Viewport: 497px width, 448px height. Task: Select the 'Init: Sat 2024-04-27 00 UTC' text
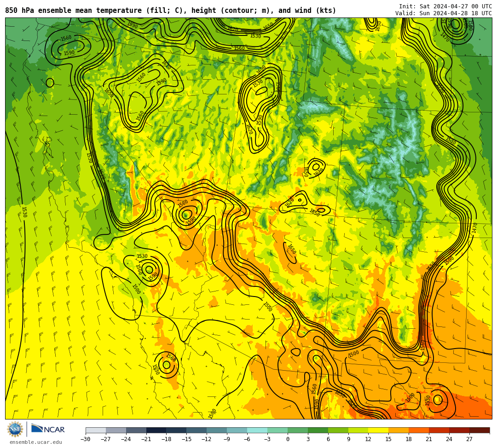pos(445,6)
